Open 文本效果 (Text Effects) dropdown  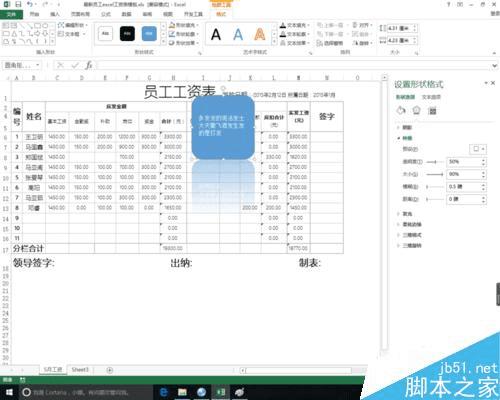click(295, 43)
